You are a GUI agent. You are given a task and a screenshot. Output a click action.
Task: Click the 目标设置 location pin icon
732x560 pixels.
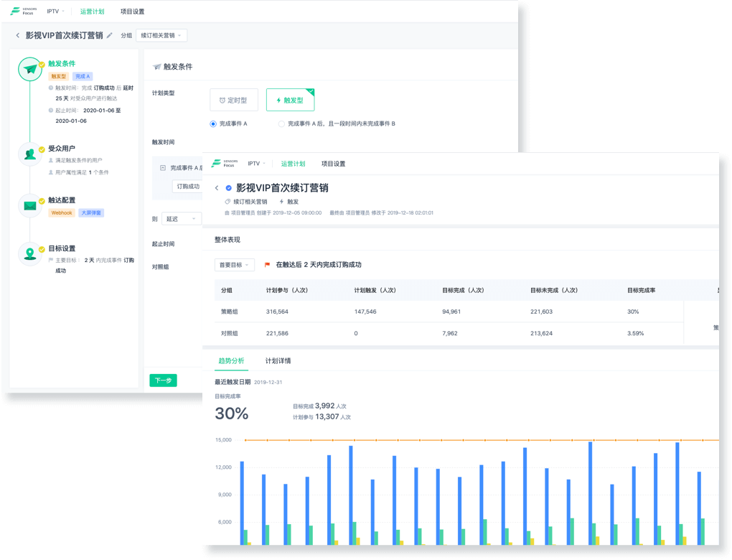tap(29, 254)
